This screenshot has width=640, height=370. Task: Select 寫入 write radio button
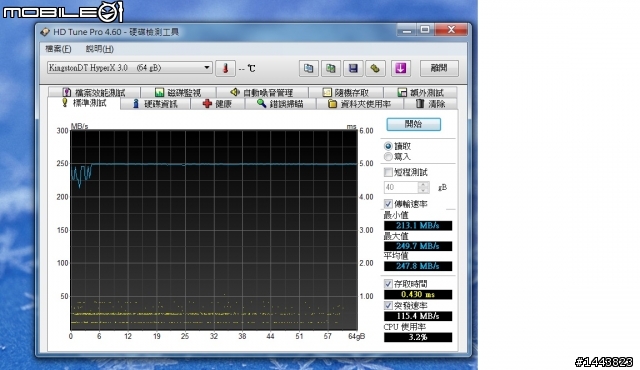coord(388,157)
